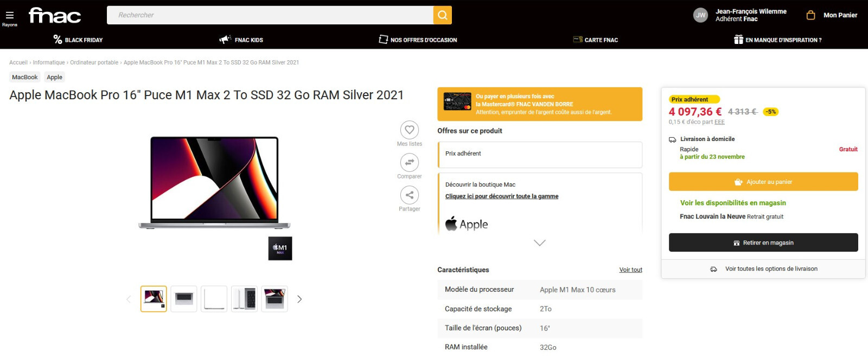
Task: Follow Cliquez ici pour découvrir toute la gamme
Action: pyautogui.click(x=502, y=196)
